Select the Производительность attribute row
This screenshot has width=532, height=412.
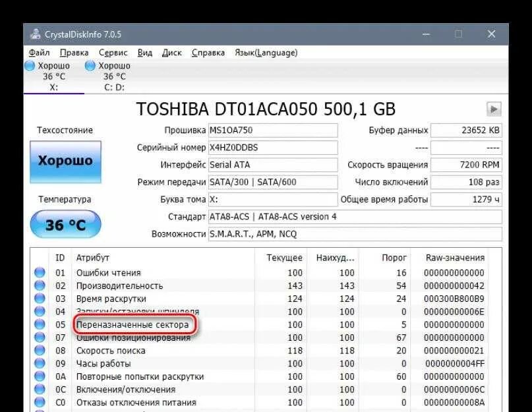(260, 285)
